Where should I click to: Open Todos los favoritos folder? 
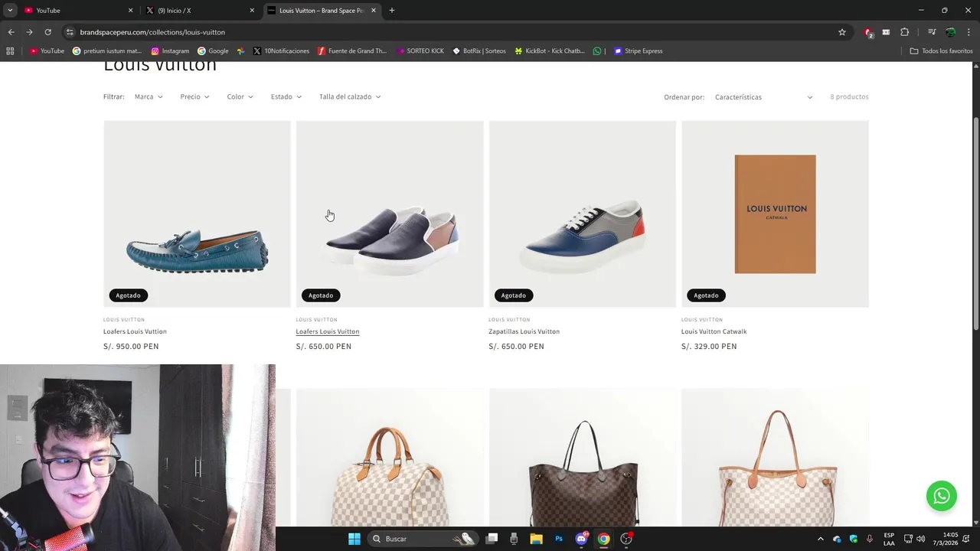coord(941,51)
